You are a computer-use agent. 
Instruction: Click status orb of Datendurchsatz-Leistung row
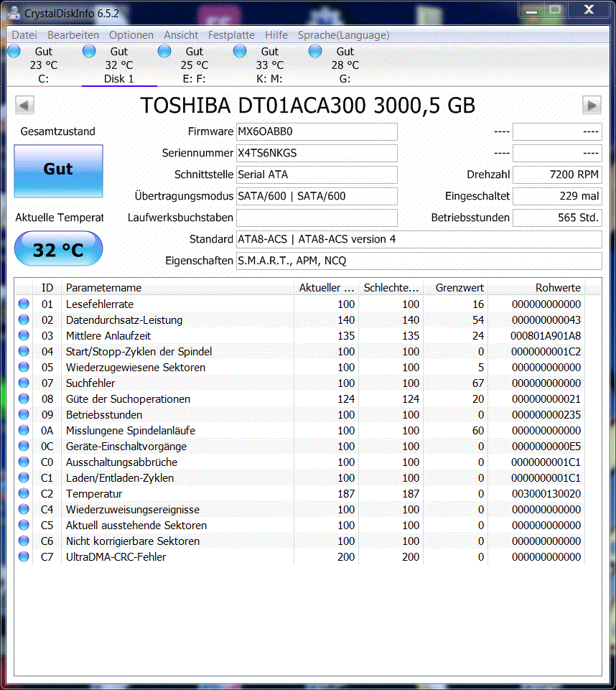[x=24, y=320]
